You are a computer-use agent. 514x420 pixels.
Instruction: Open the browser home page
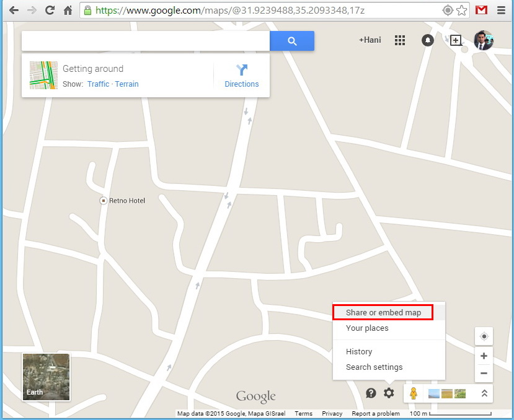tap(68, 11)
